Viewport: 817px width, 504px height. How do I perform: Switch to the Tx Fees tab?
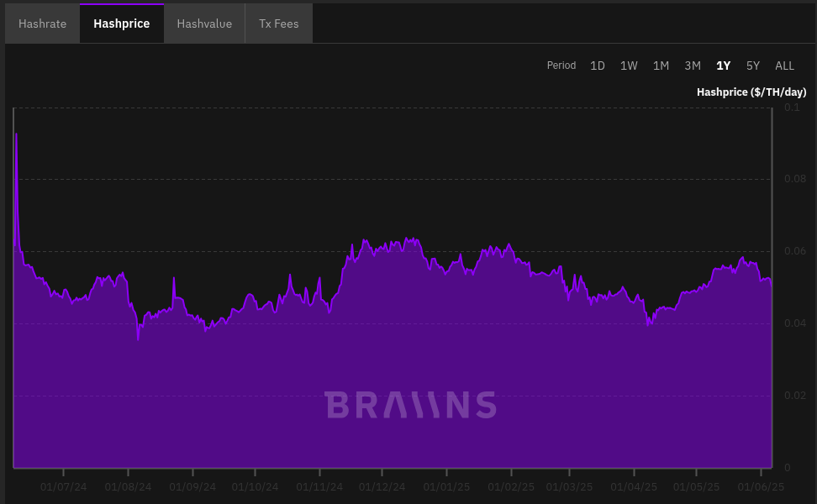[x=279, y=24]
